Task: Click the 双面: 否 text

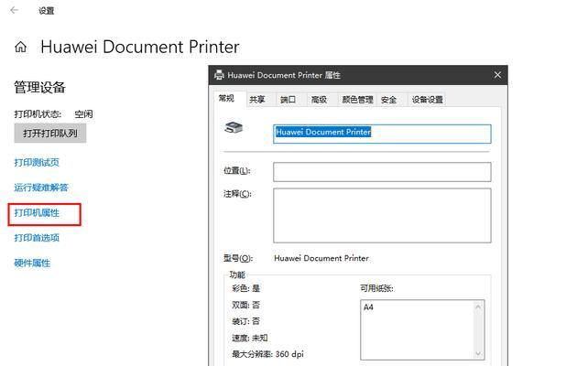Action: (x=246, y=305)
